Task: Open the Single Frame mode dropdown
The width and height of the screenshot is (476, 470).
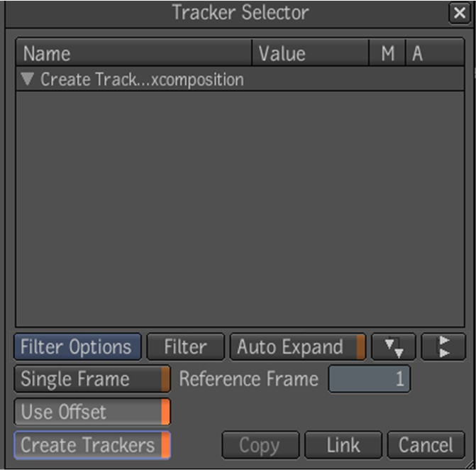Action: (x=92, y=379)
